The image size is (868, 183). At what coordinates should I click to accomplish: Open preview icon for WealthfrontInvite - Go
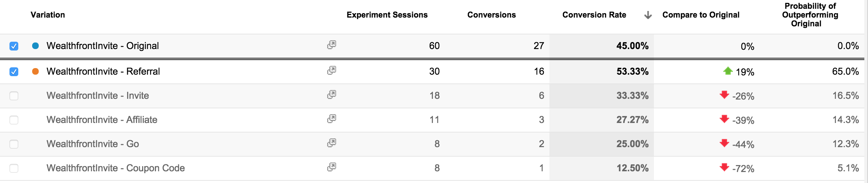331,143
